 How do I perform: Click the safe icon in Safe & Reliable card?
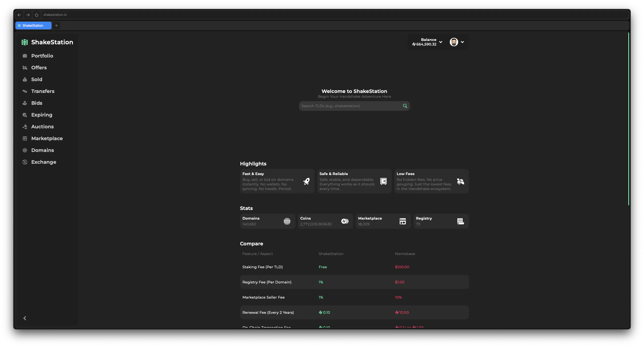click(x=383, y=181)
